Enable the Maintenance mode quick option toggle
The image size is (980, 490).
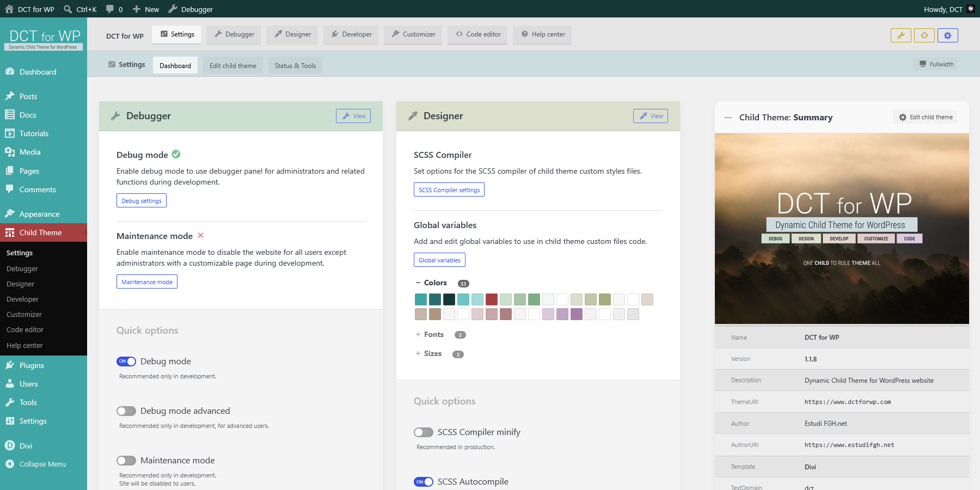point(126,461)
